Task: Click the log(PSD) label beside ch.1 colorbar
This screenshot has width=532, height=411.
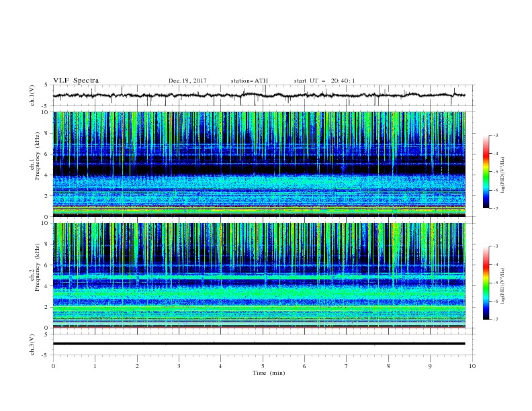Action: (503, 175)
